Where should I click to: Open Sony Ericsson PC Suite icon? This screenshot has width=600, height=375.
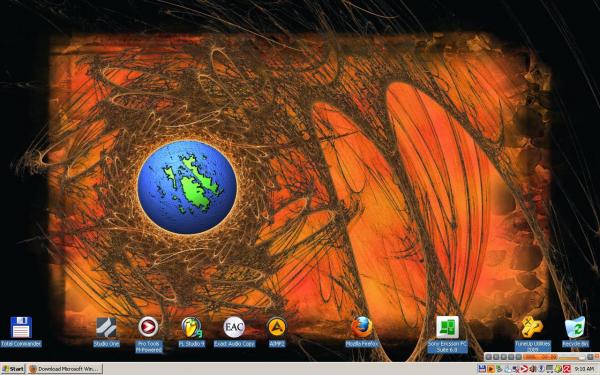447,334
